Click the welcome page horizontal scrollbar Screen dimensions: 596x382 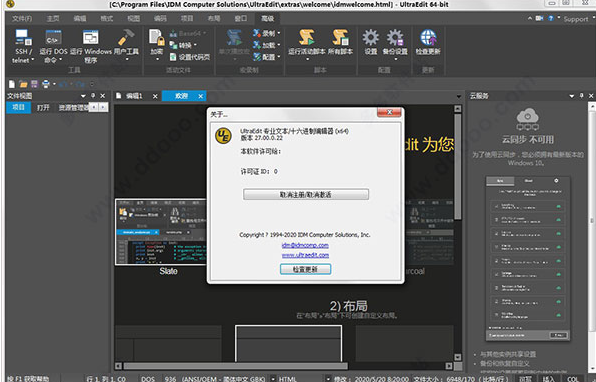[235, 366]
